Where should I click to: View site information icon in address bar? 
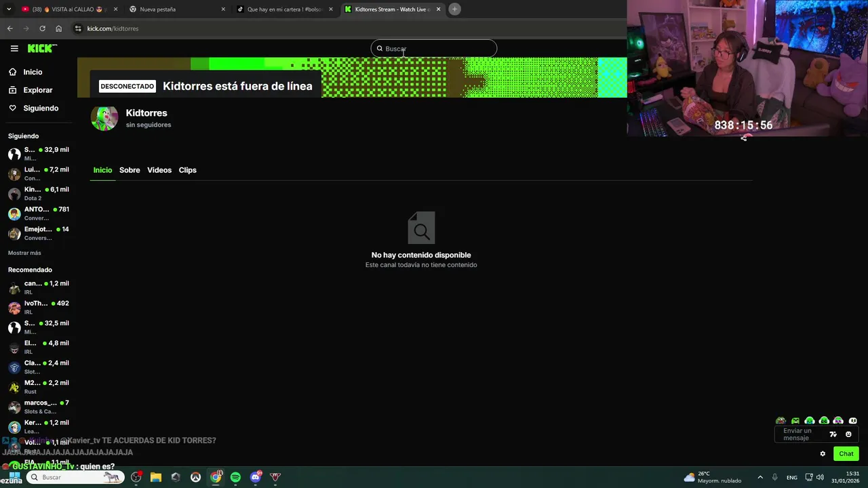(78, 28)
